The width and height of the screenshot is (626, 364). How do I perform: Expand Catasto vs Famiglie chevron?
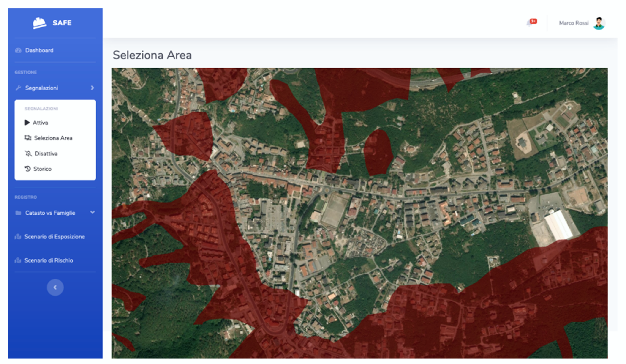(x=93, y=212)
